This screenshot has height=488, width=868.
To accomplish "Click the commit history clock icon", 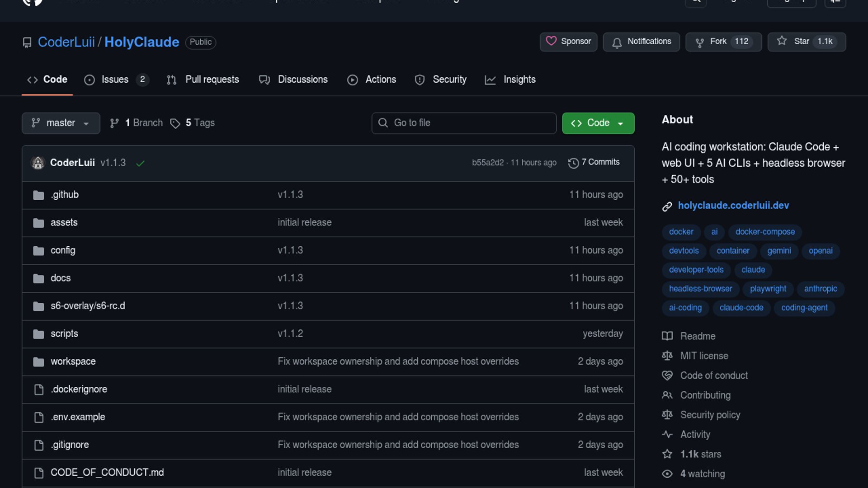I will tap(573, 163).
